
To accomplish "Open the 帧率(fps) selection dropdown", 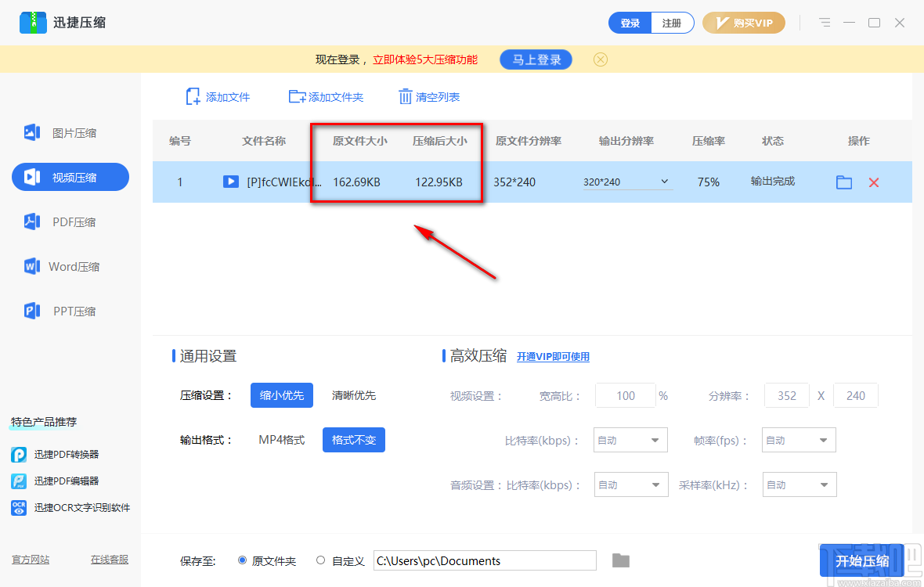I will tap(799, 440).
